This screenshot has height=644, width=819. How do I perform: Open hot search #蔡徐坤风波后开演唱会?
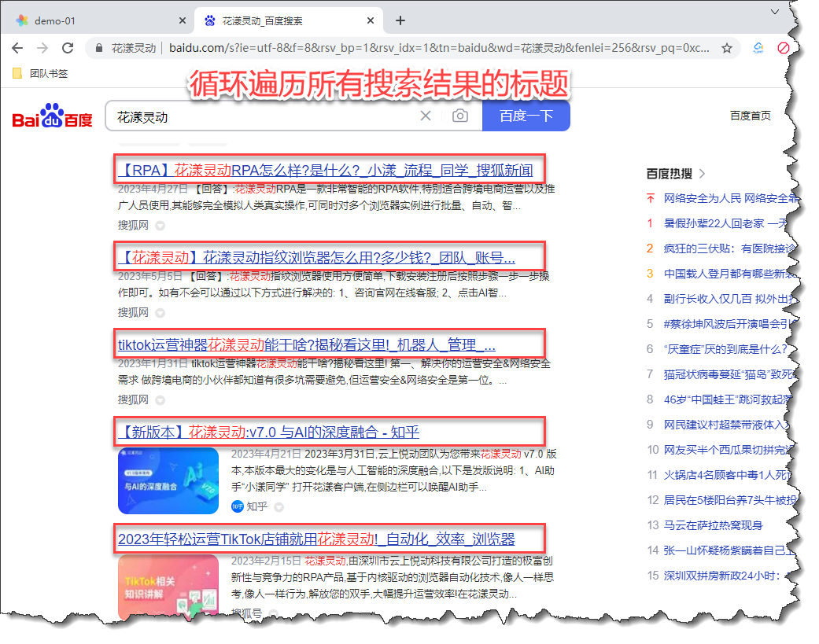tap(729, 323)
